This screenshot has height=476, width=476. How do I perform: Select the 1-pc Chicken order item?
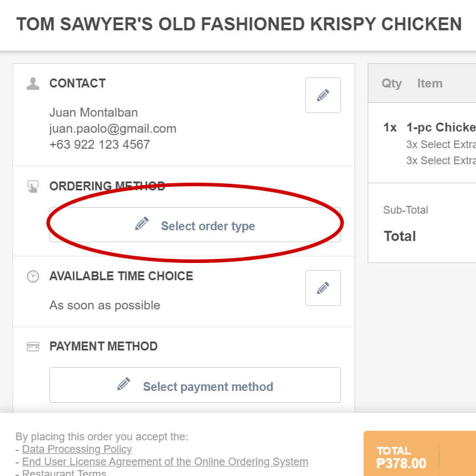click(x=440, y=127)
